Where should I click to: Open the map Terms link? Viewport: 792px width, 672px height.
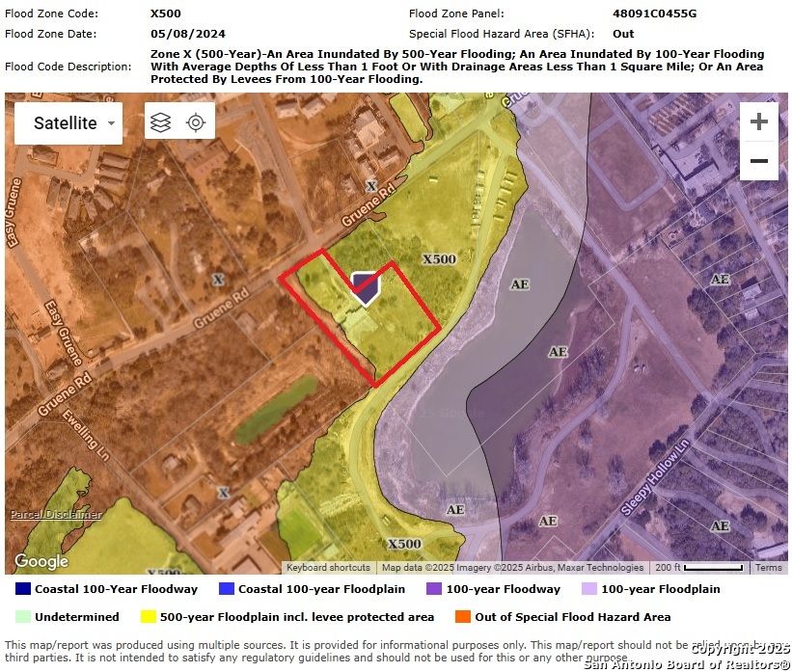(769, 568)
